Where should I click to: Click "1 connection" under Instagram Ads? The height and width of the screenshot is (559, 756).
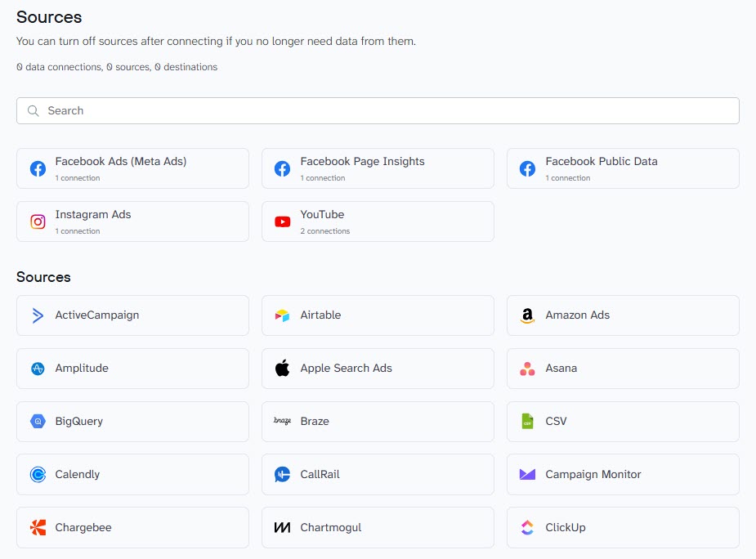78,231
